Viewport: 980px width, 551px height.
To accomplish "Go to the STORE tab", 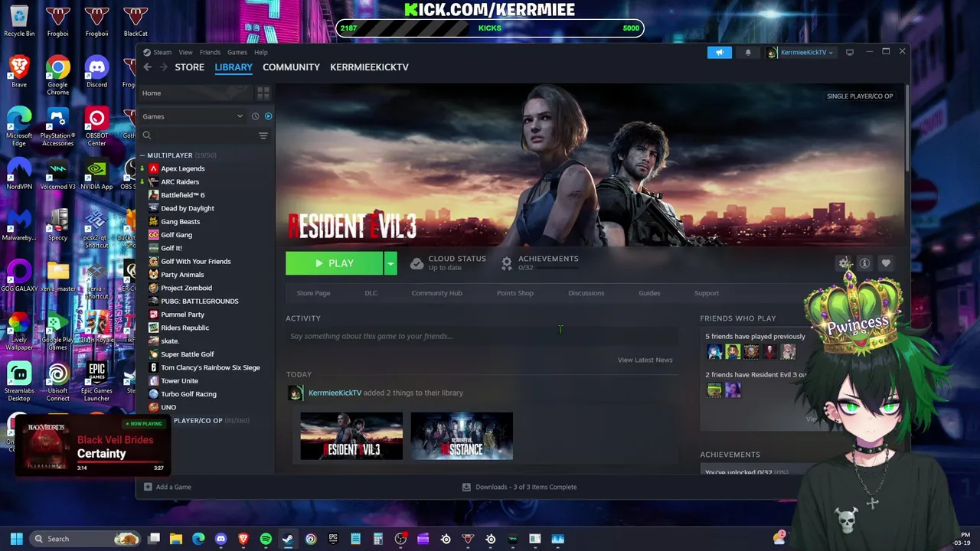I will 189,67.
